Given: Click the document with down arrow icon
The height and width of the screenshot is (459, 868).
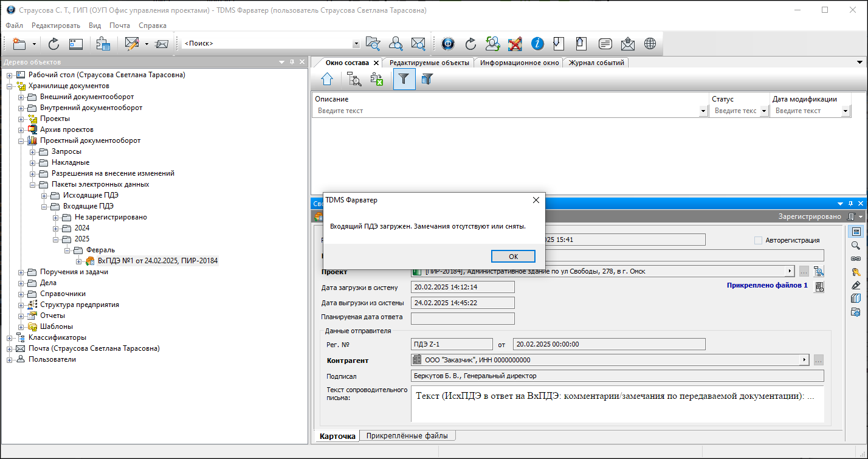Looking at the screenshot, I should click(x=559, y=44).
